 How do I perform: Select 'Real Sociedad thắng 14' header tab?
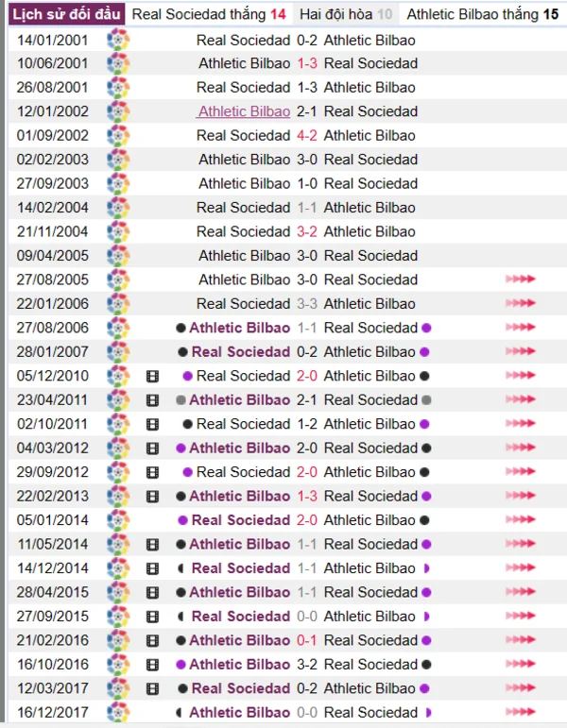209,14
